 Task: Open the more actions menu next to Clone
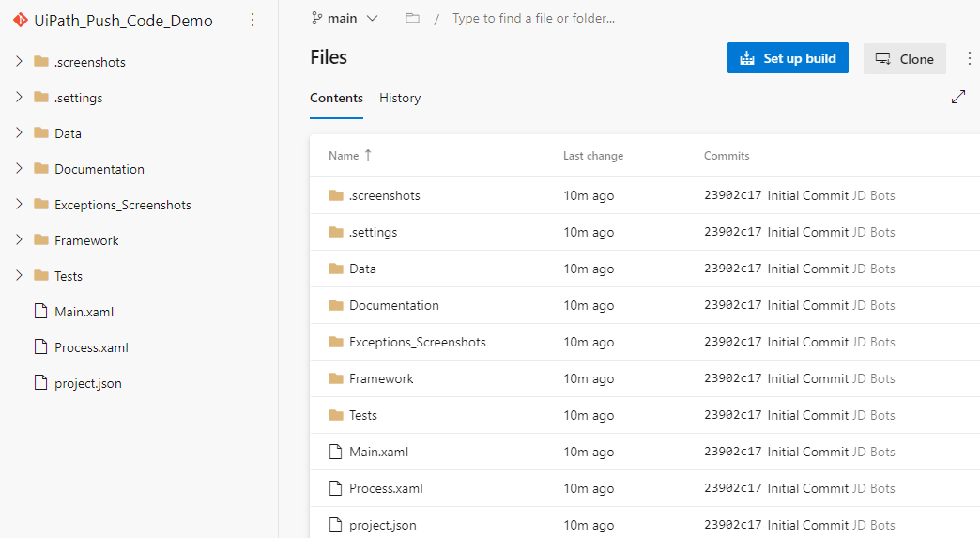tap(969, 58)
